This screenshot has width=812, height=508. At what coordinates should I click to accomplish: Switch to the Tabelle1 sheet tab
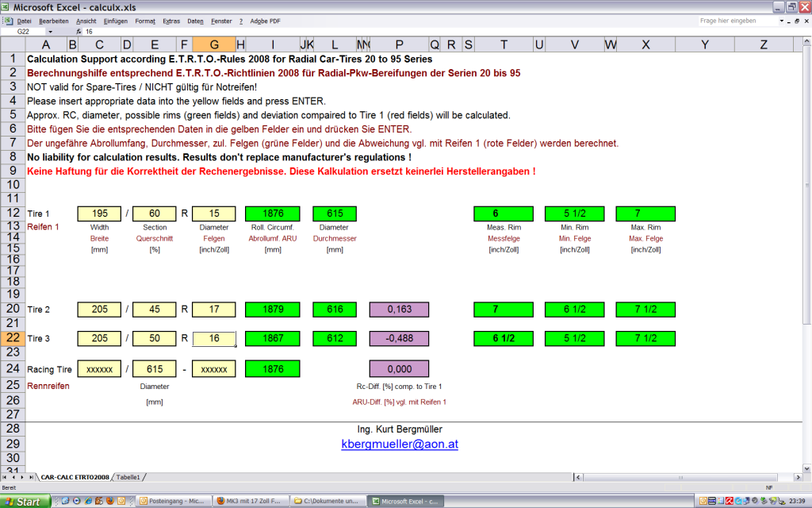click(x=128, y=477)
